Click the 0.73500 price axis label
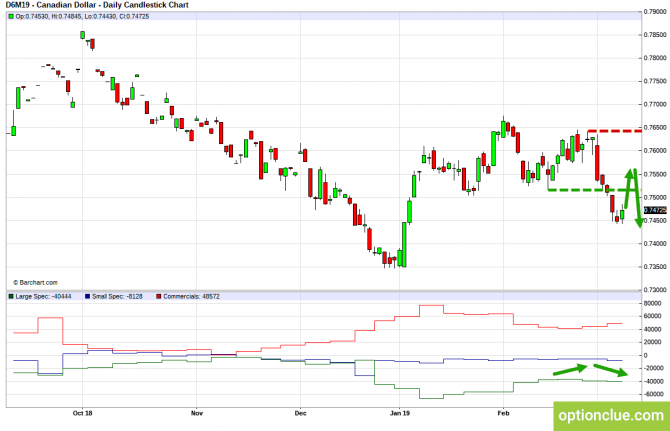 click(x=655, y=267)
